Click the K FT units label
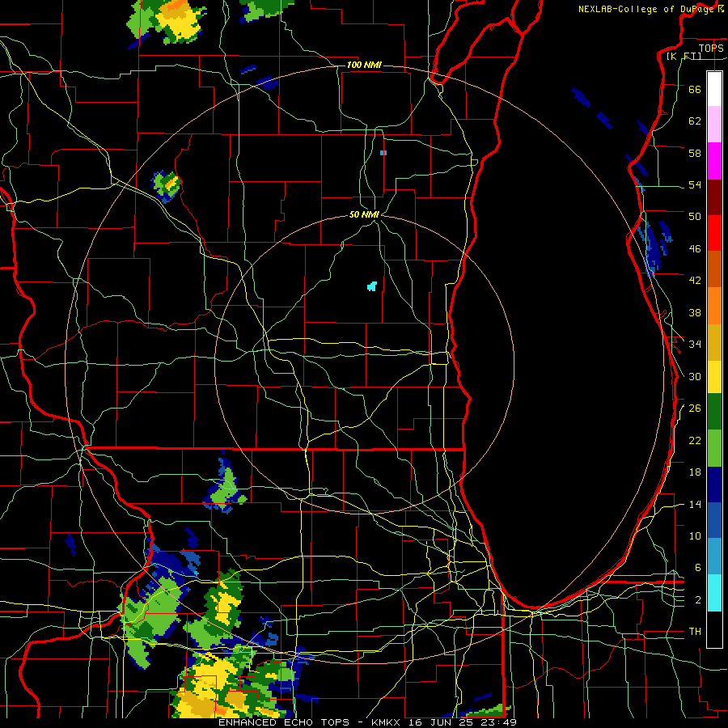This screenshot has width=728, height=728. tap(684, 56)
